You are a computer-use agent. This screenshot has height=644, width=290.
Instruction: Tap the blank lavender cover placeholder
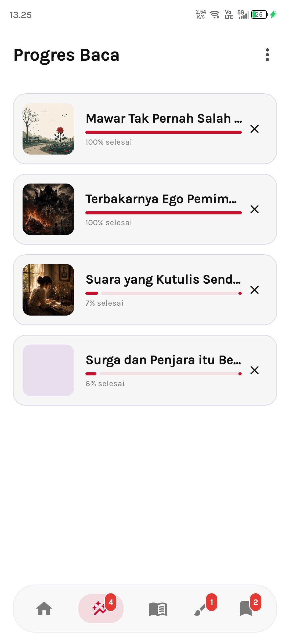coord(48,370)
